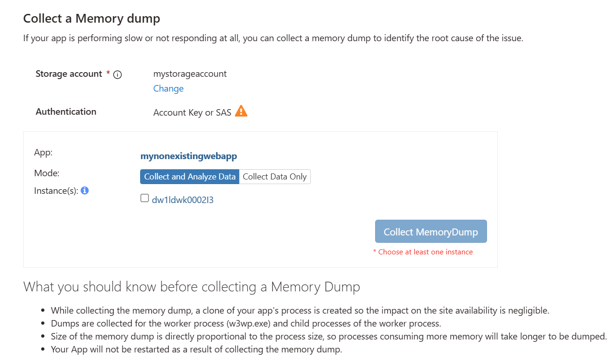
Task: Tick the dw1ldwk0002I3 instance checkbox
Action: click(144, 198)
